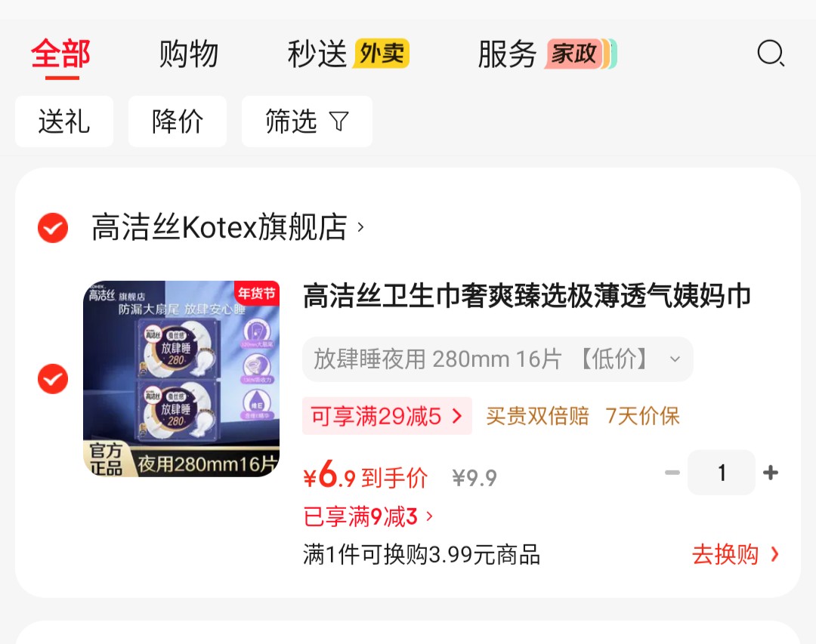Tap the 年货节 badge on product image
This screenshot has height=644, width=816.
tap(256, 294)
